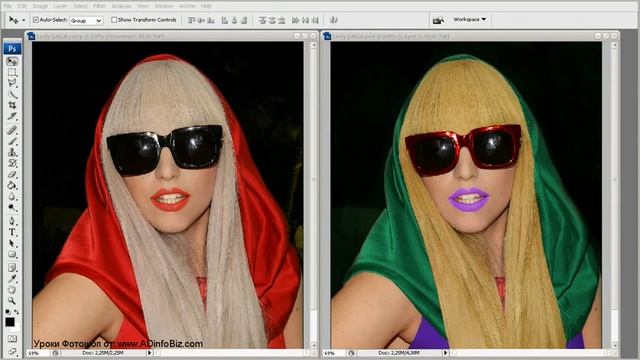Select the Hand tool

point(12,290)
